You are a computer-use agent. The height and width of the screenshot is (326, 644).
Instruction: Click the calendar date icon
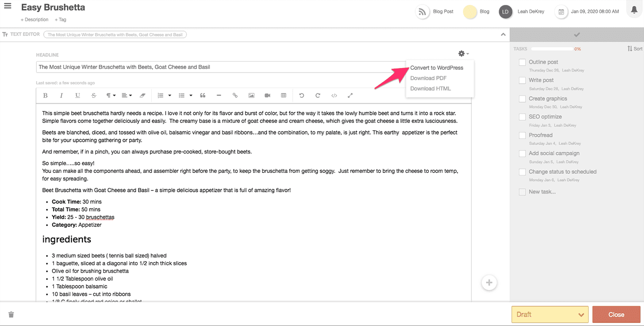(561, 12)
